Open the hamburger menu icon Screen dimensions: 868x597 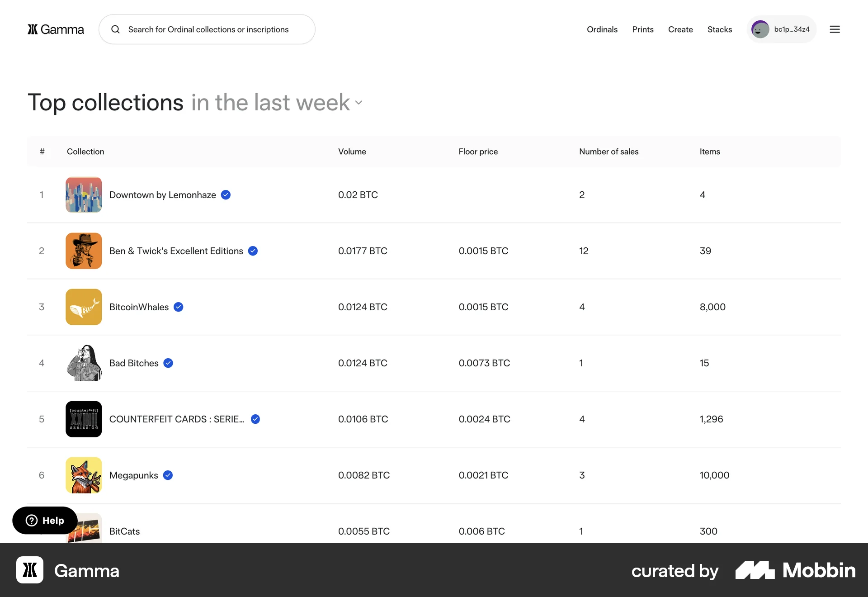click(x=835, y=29)
